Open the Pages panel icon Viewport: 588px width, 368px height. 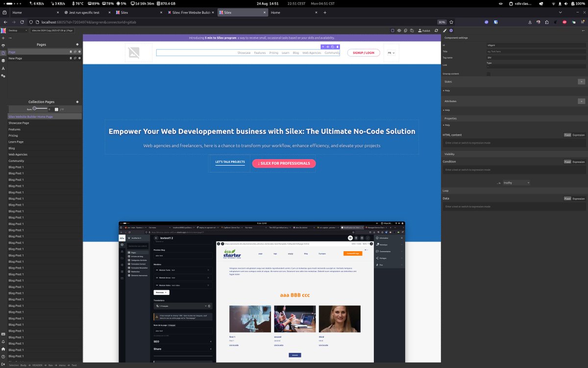tap(3, 53)
